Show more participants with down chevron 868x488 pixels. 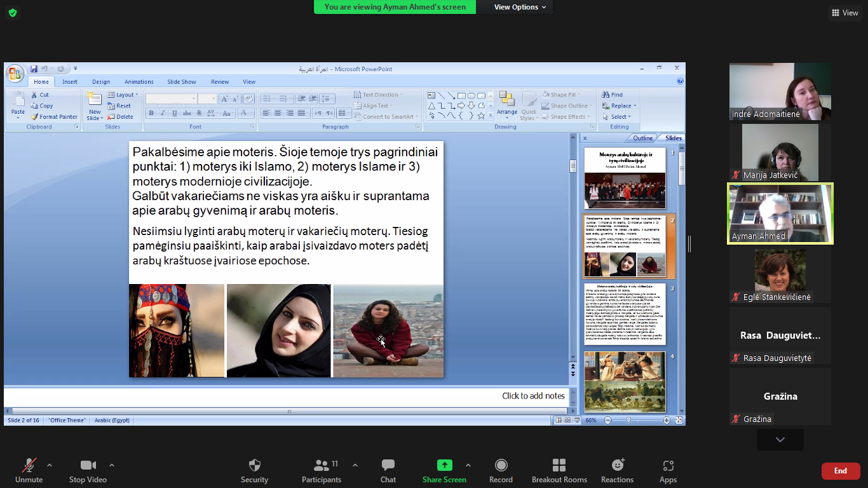click(780, 440)
